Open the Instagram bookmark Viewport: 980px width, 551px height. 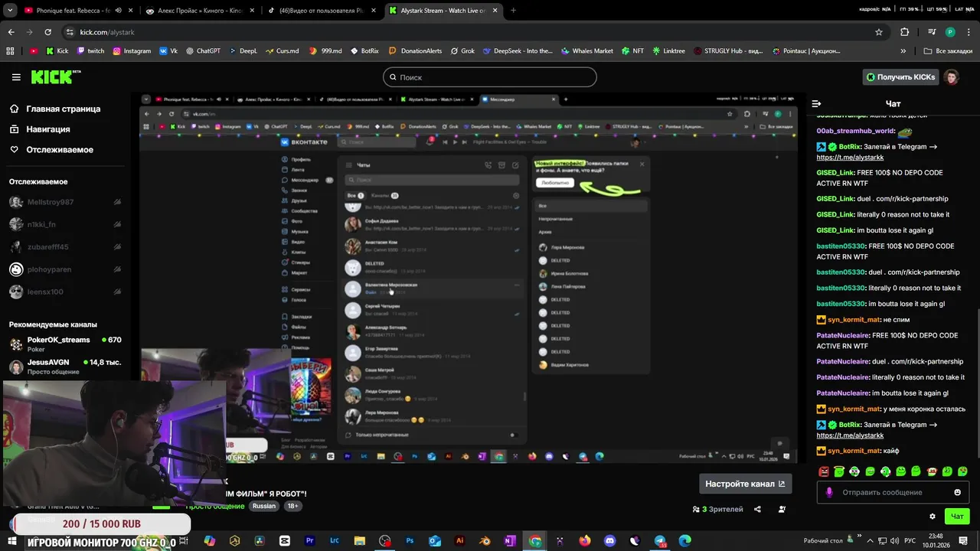tap(132, 51)
